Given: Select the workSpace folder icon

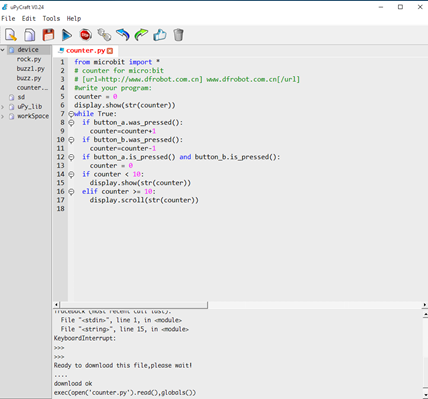Looking at the screenshot, I should point(12,116).
